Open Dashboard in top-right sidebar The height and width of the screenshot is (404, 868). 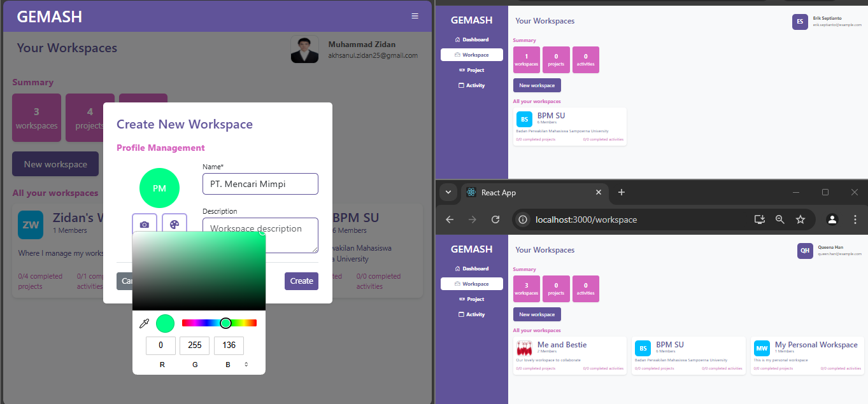click(471, 39)
